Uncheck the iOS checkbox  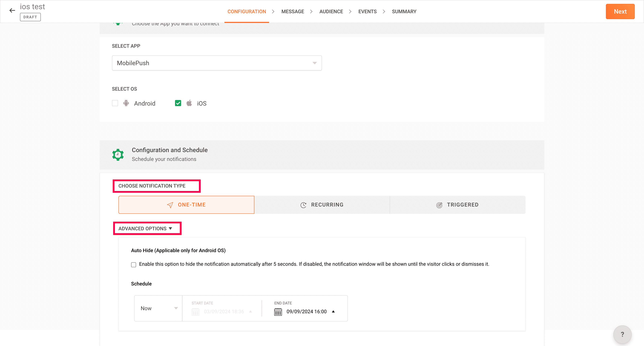coord(178,103)
